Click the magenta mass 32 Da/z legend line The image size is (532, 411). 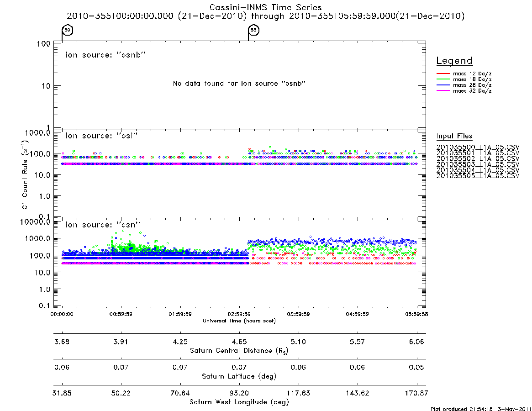pos(443,91)
